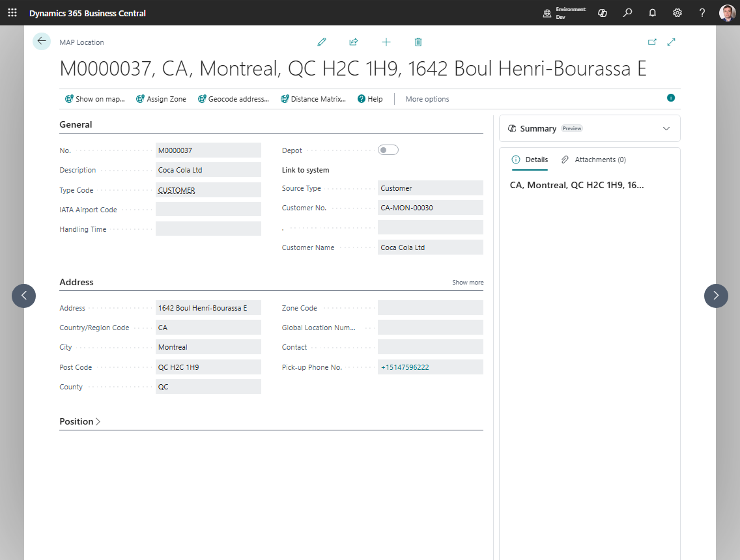Go to next record arrow
The height and width of the screenshot is (560, 740).
pyautogui.click(x=716, y=296)
